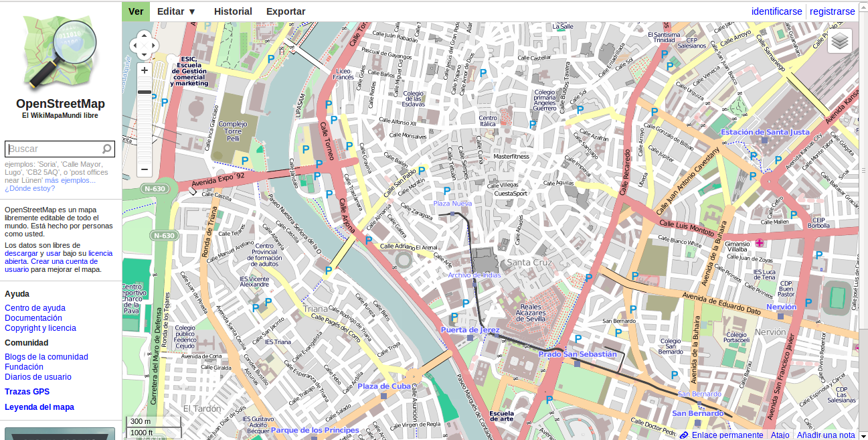This screenshot has height=440, width=868.
Task: Click the '¿Dónde estoy?' link
Action: tap(29, 188)
